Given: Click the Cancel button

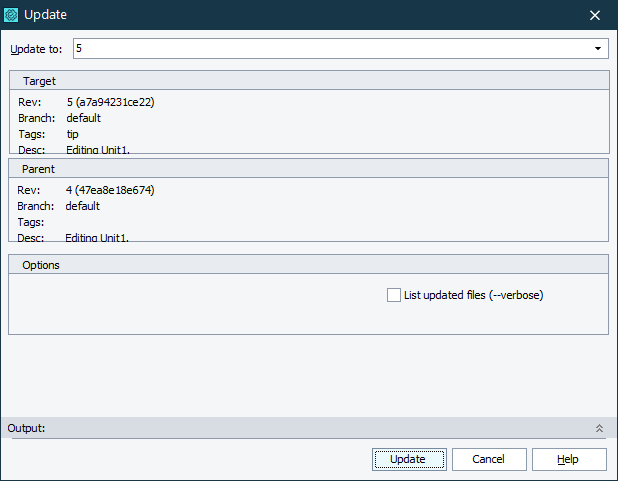Looking at the screenshot, I should [489, 459].
